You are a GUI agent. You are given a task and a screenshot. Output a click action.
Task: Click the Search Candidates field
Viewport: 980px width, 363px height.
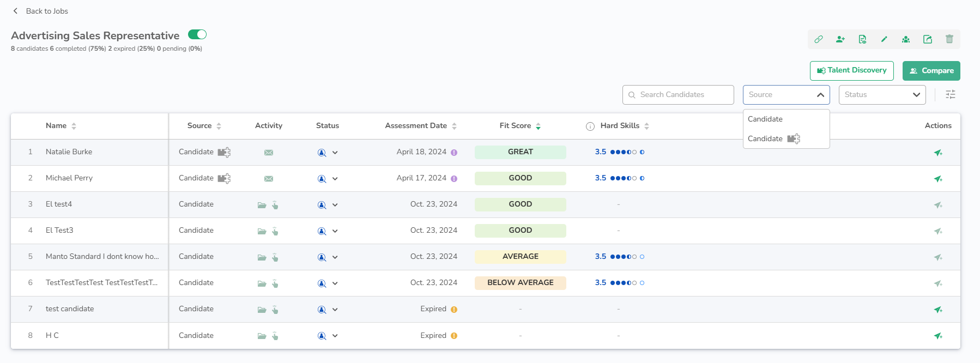[677, 95]
